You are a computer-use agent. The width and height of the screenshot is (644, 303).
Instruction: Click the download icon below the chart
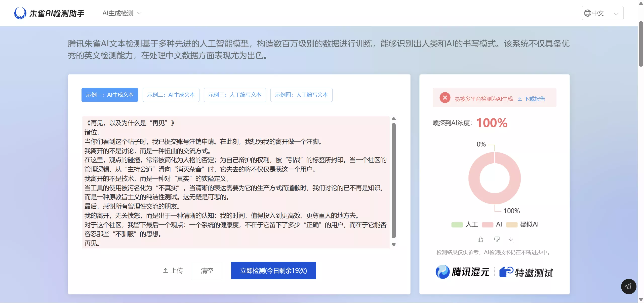(511, 239)
